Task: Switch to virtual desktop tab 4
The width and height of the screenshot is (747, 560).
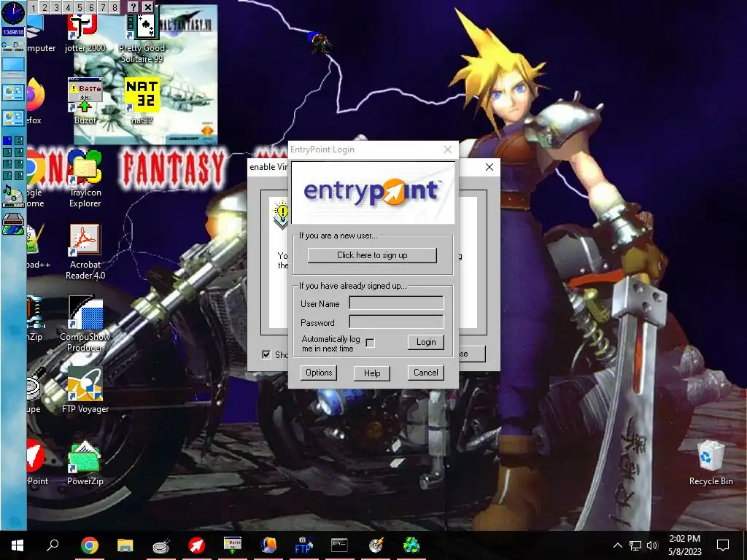Action: point(68,7)
